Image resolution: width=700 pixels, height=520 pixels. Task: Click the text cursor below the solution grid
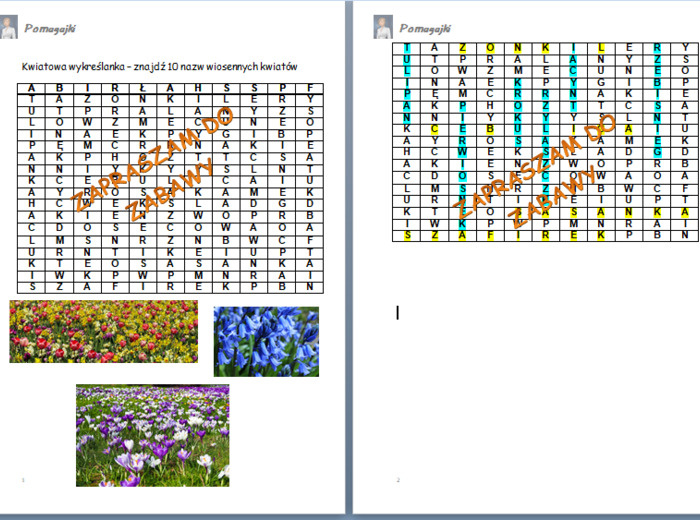click(398, 313)
